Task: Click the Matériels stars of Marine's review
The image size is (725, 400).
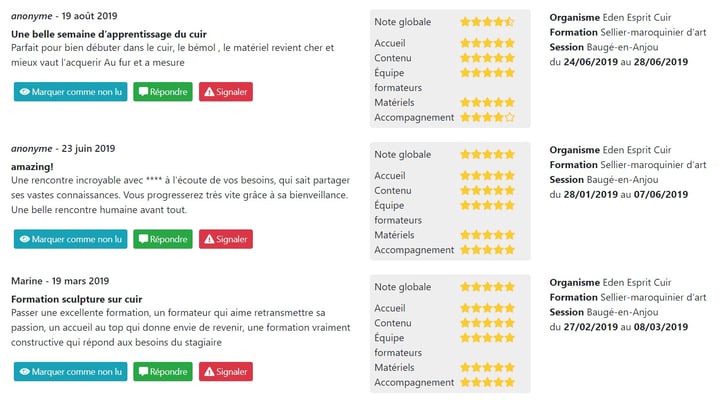Action: pos(487,368)
